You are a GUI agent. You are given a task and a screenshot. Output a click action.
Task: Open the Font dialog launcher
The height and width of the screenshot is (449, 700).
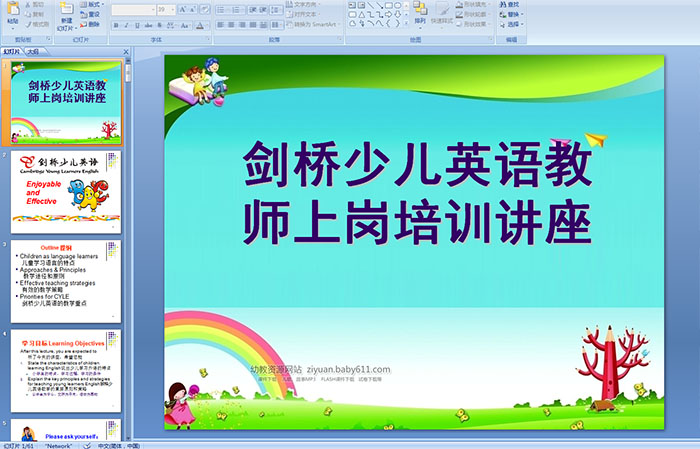208,39
